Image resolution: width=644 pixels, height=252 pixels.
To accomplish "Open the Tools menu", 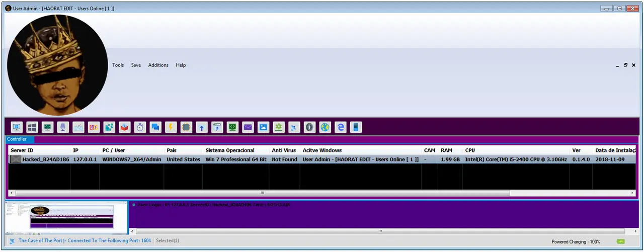I will click(118, 65).
